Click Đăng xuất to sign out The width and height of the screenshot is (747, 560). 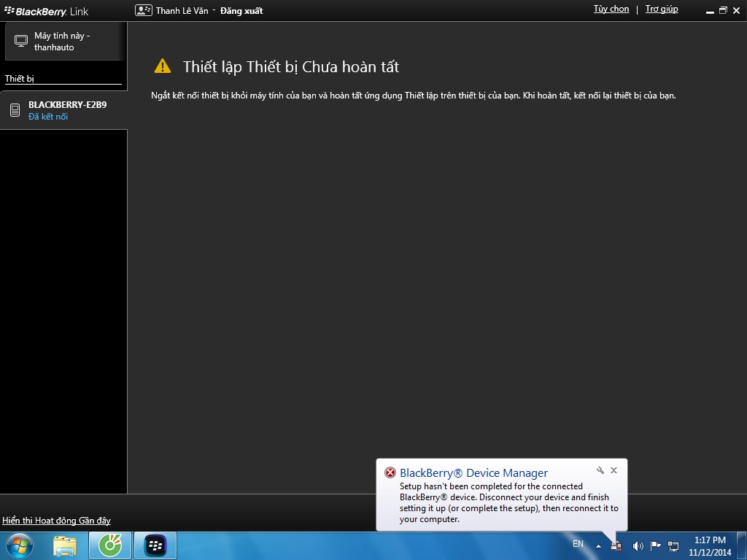241,11
